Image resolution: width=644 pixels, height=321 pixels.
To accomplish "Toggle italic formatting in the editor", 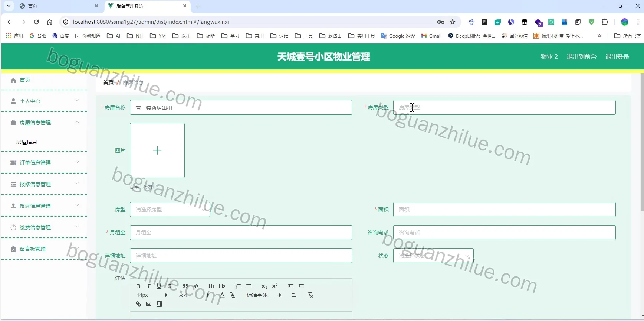I will pos(148,286).
